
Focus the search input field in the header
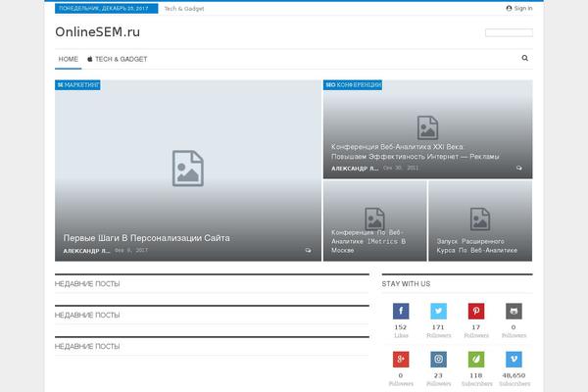(509, 32)
